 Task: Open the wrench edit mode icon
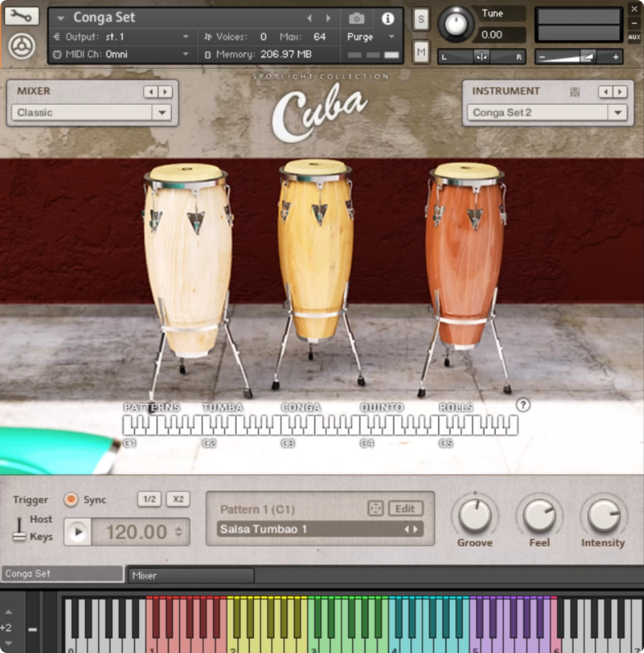[21, 16]
